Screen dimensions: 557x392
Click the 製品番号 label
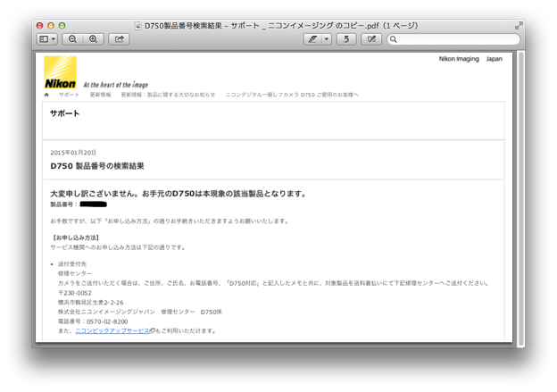pyautogui.click(x=62, y=204)
